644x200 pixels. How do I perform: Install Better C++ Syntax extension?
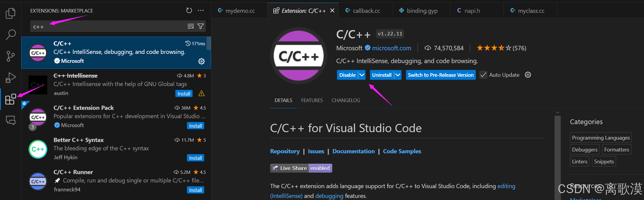[x=196, y=158]
